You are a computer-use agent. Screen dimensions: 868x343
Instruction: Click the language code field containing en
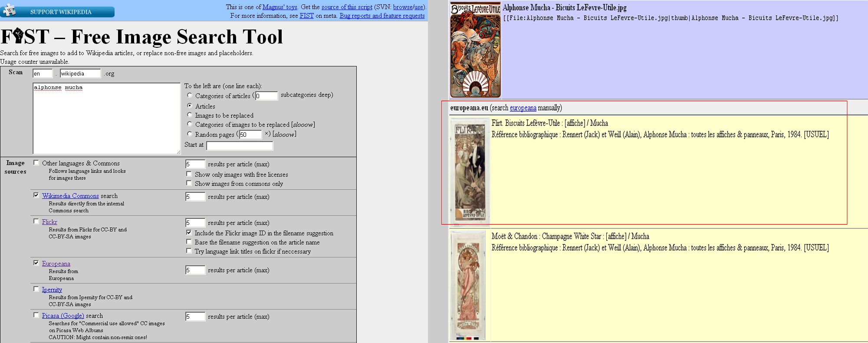point(43,73)
